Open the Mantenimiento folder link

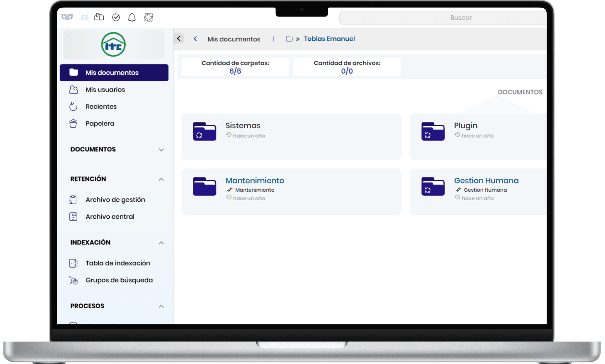coord(255,180)
